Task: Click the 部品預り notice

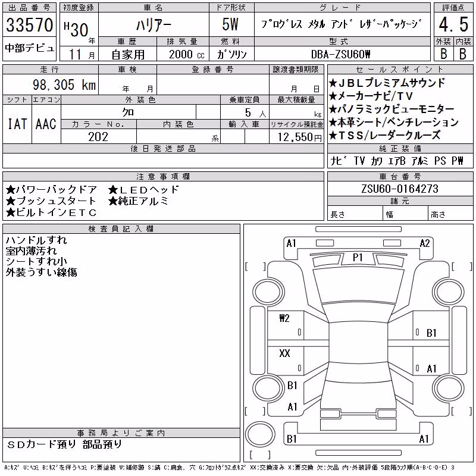Action: point(102,444)
